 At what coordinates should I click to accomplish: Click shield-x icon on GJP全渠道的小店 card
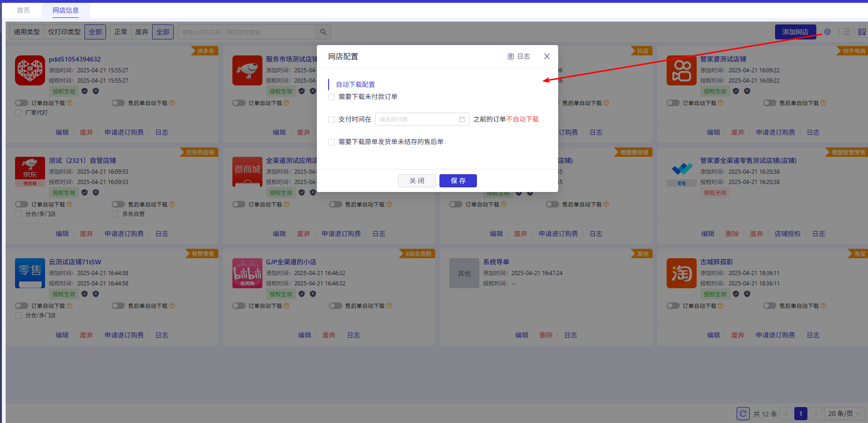tap(313, 294)
